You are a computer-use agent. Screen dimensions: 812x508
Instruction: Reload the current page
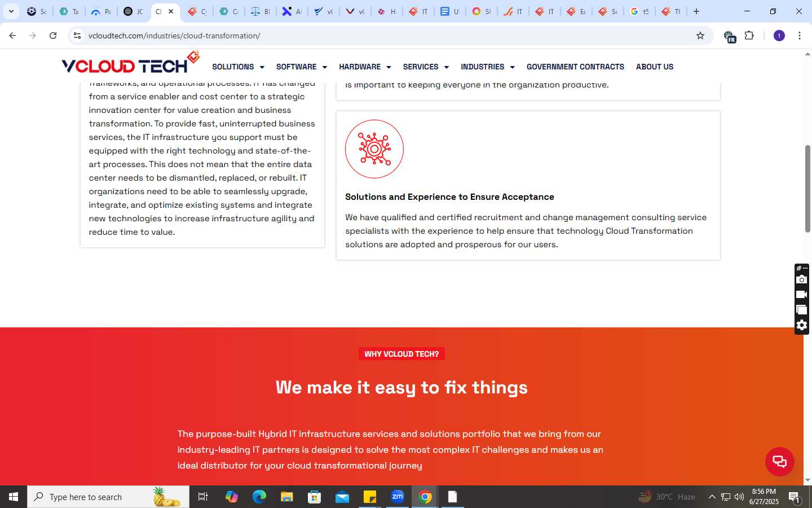point(53,36)
